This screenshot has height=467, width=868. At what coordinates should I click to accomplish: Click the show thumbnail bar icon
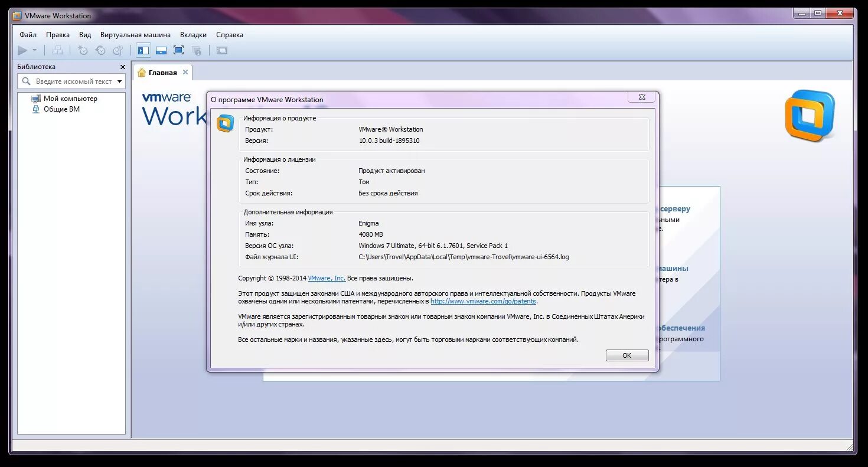[x=161, y=50]
